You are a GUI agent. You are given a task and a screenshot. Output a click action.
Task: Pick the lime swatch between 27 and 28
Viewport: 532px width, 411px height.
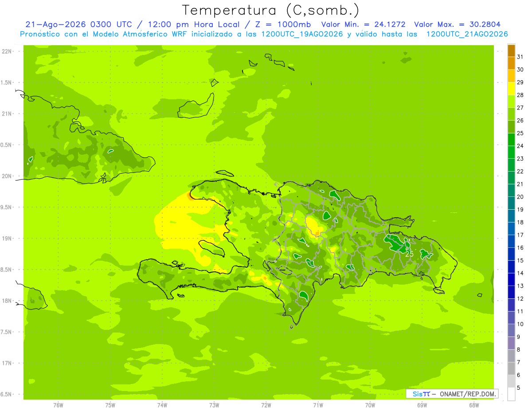[x=511, y=102]
